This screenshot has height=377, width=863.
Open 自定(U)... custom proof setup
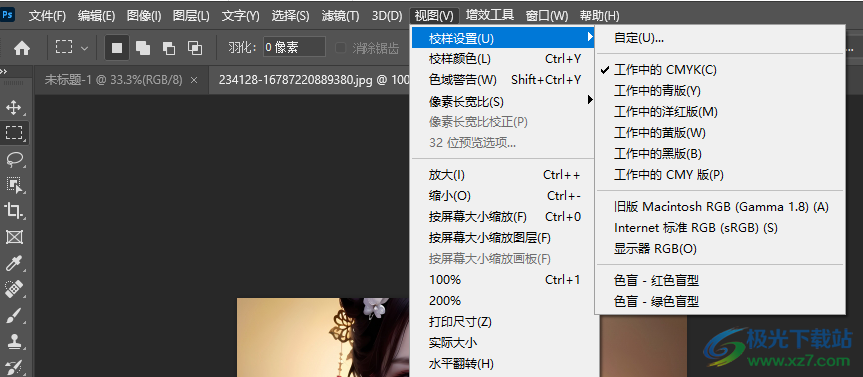[x=720, y=38]
